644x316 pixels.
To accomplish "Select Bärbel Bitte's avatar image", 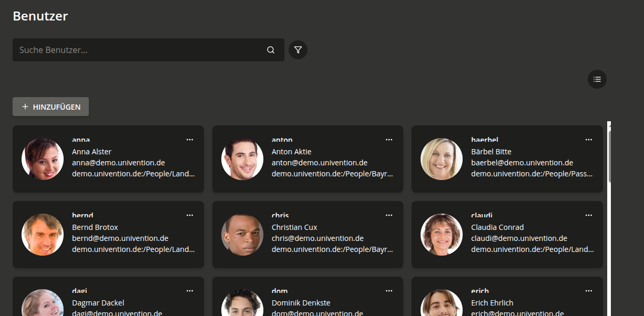I will (x=442, y=159).
